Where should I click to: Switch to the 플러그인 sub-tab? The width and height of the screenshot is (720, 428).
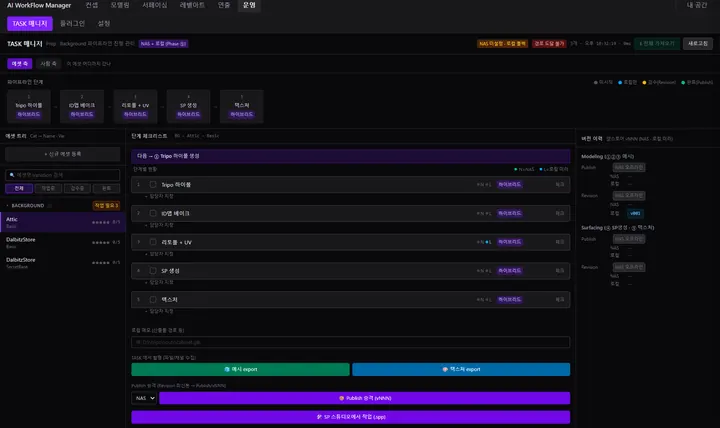point(73,23)
